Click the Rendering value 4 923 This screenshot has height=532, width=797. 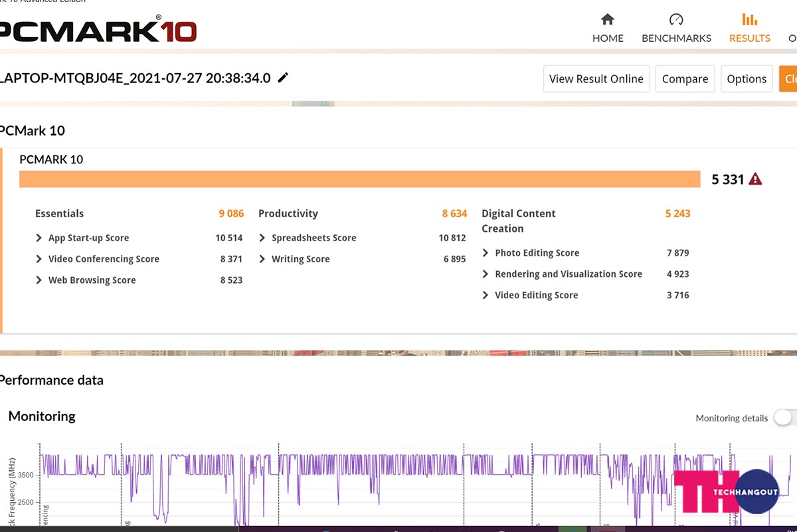[677, 274]
